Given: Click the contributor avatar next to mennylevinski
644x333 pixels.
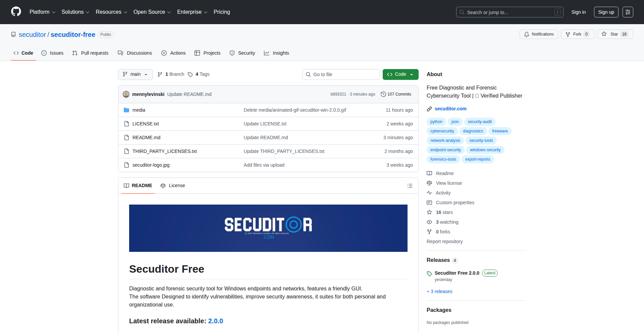Looking at the screenshot, I should point(126,94).
